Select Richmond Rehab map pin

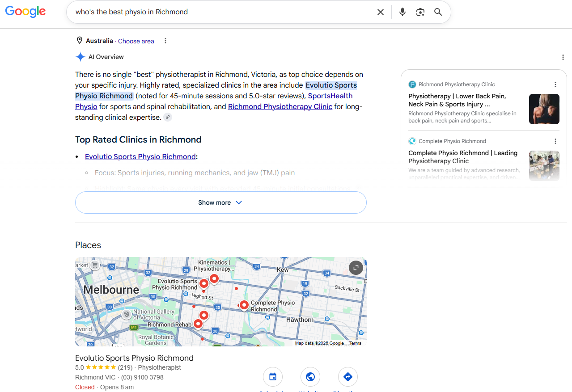click(x=198, y=324)
